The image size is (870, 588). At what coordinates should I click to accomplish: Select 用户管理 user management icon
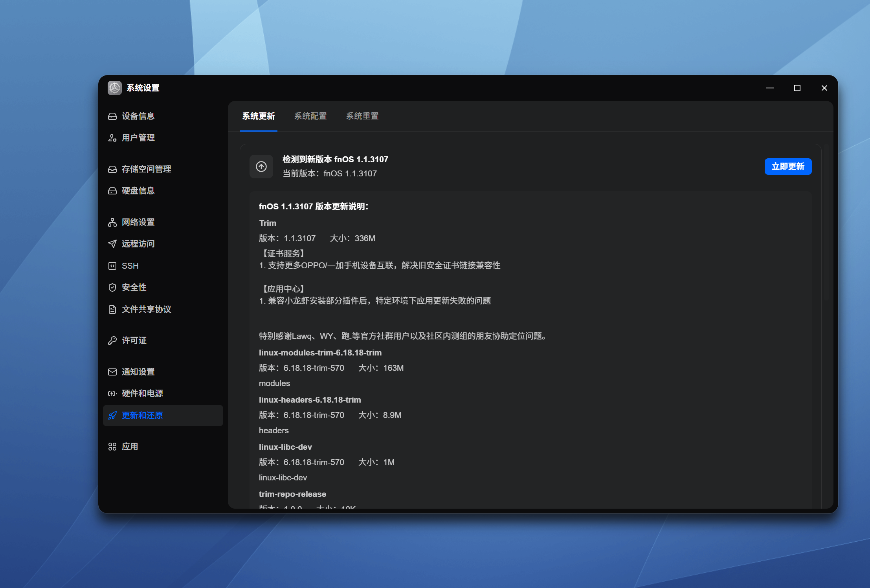pos(112,138)
